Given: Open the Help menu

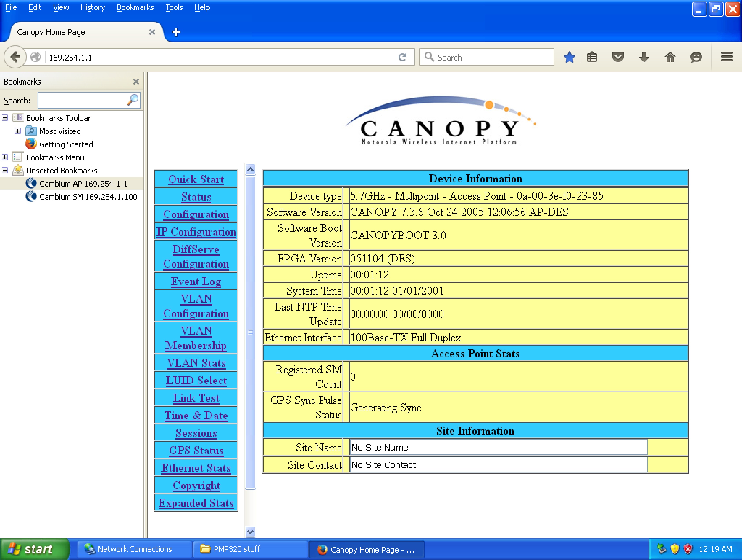Looking at the screenshot, I should tap(202, 7).
